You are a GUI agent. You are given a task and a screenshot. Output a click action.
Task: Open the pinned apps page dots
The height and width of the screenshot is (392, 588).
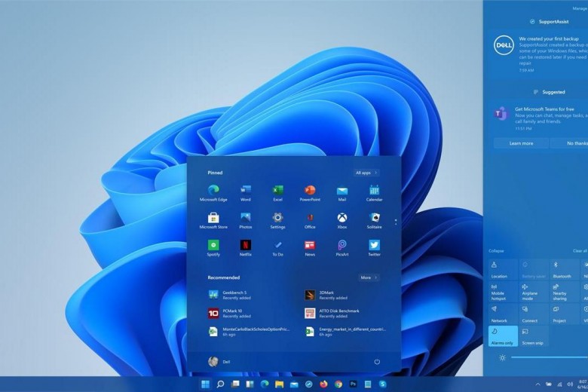pyautogui.click(x=396, y=222)
